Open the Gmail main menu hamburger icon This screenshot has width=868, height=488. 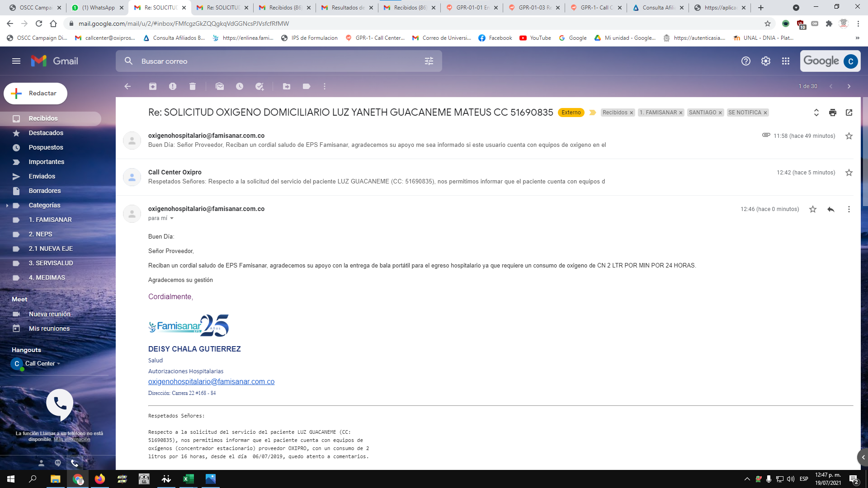(16, 61)
